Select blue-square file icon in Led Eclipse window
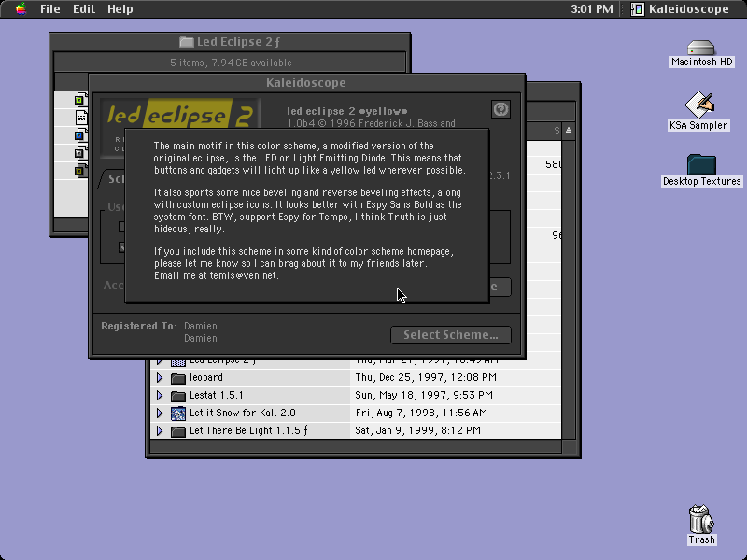Viewport: 747px width, 560px height. pos(80,135)
